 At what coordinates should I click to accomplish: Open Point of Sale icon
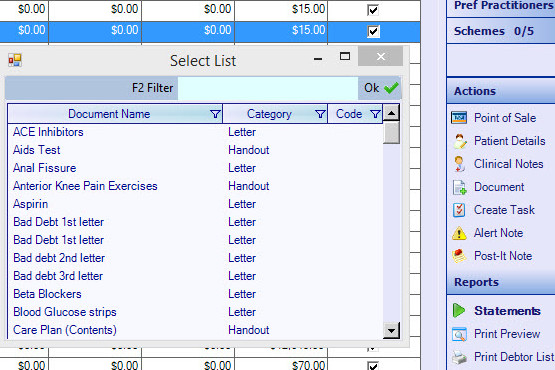459,118
